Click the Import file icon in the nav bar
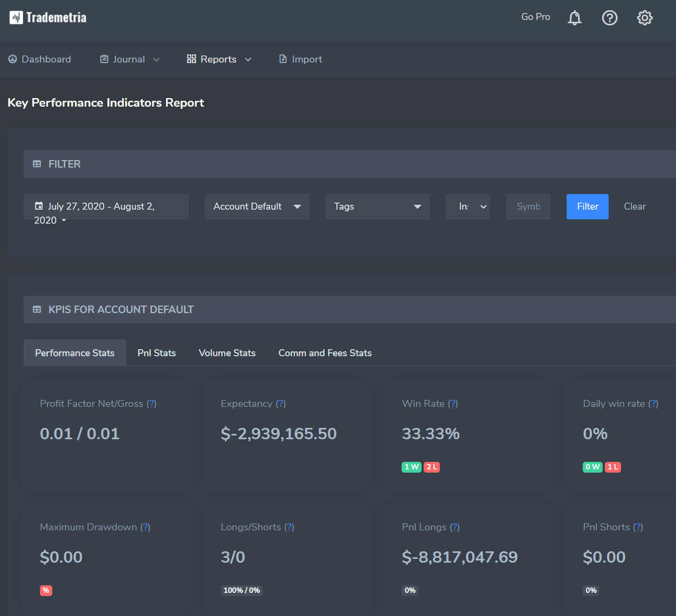 283,59
